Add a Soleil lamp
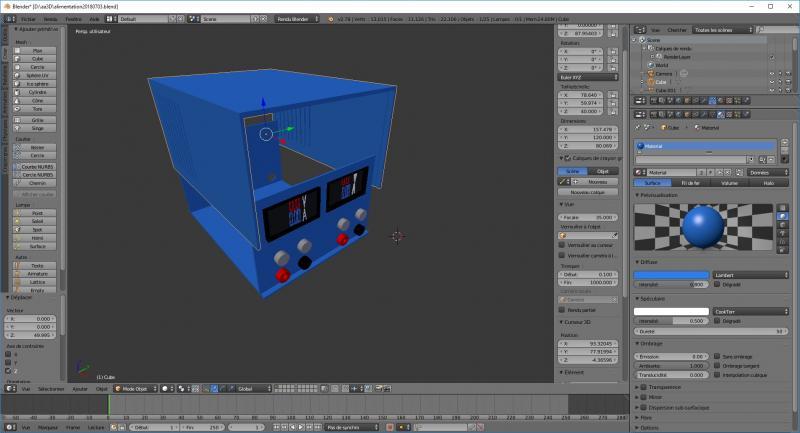The height and width of the screenshot is (433, 800). point(36,221)
